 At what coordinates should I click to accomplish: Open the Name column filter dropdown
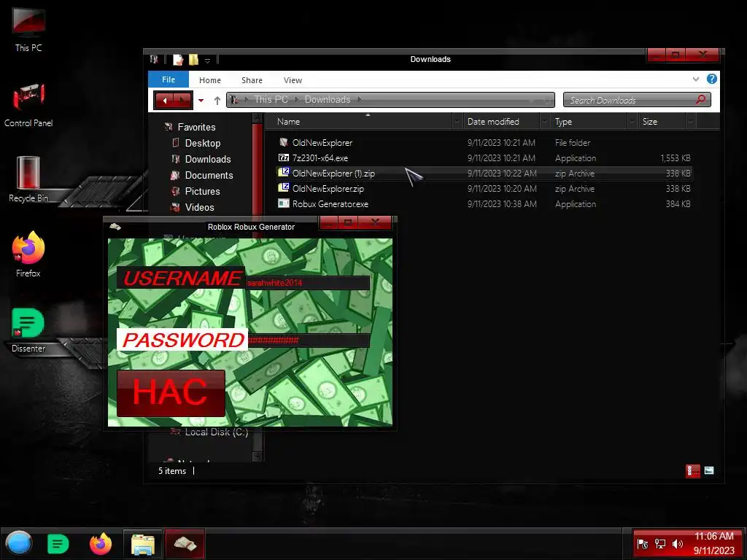point(457,122)
